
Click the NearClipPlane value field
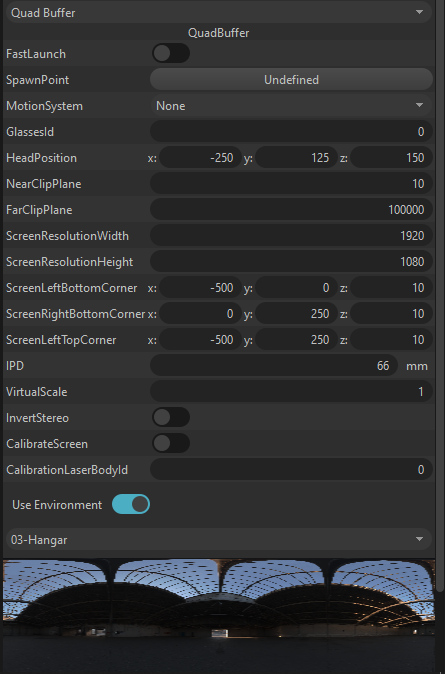coord(291,184)
